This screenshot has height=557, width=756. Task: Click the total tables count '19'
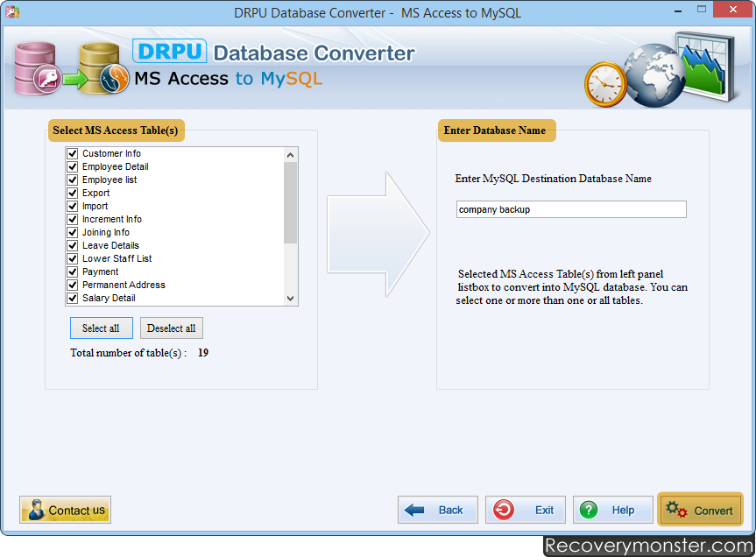pyautogui.click(x=203, y=353)
